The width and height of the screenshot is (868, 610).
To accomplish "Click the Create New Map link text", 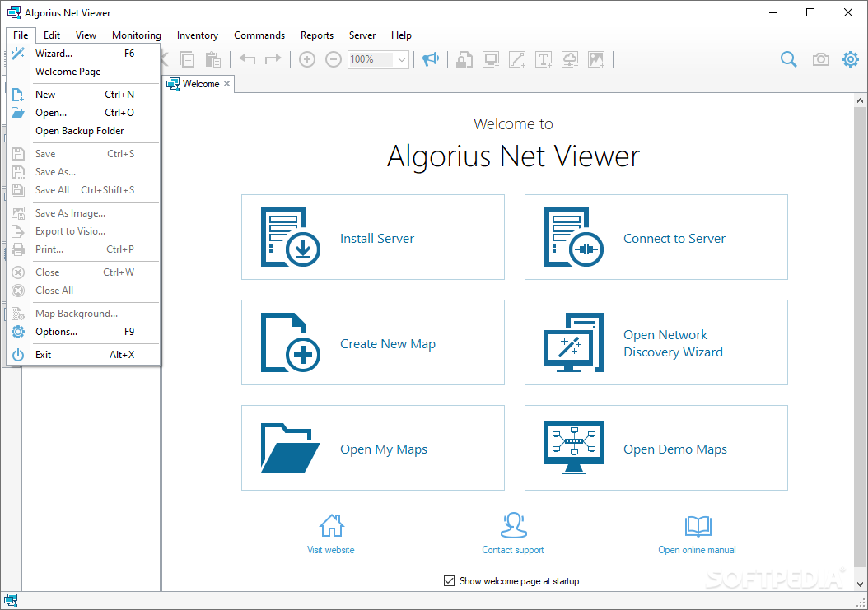I will tap(388, 344).
